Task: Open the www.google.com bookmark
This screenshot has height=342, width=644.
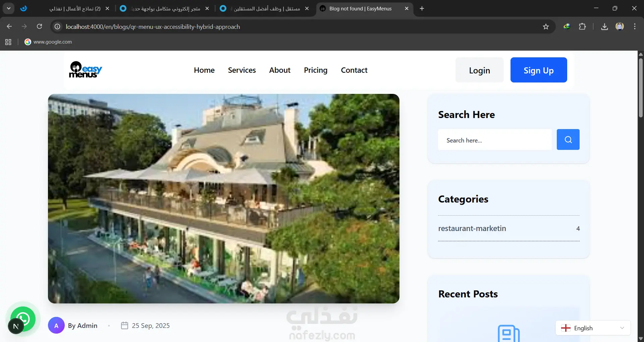Action: 48,42
